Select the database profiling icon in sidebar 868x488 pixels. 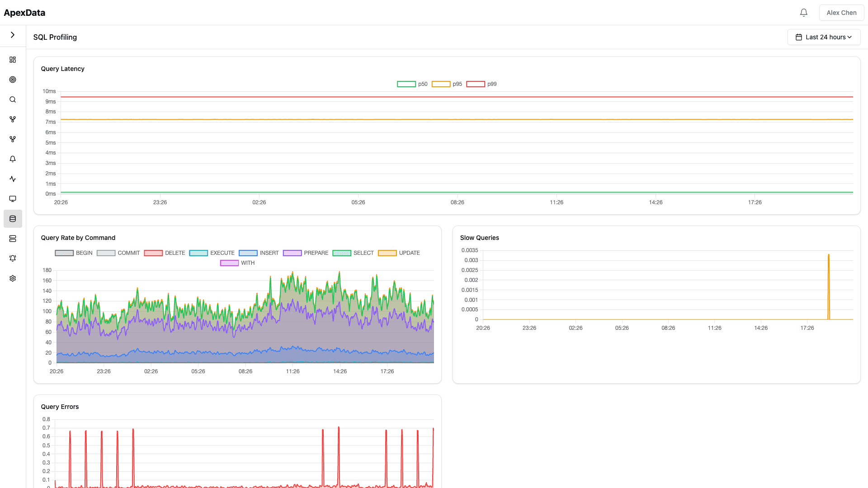tap(13, 218)
